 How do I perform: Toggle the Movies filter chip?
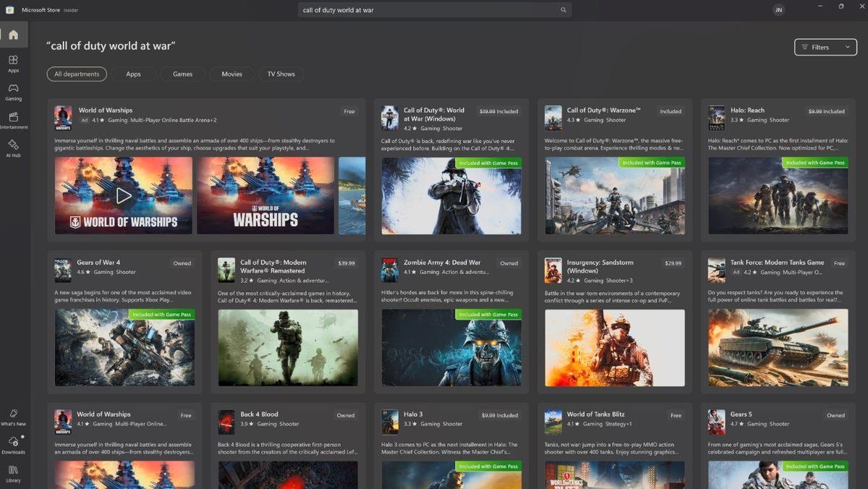pyautogui.click(x=231, y=73)
